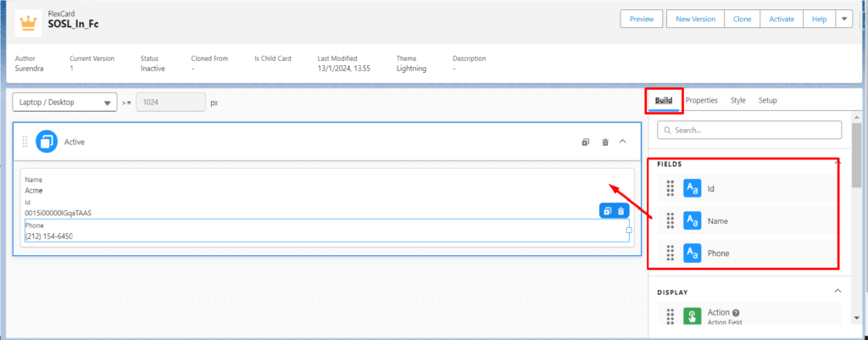Clone the Active state using header icon

click(586, 142)
